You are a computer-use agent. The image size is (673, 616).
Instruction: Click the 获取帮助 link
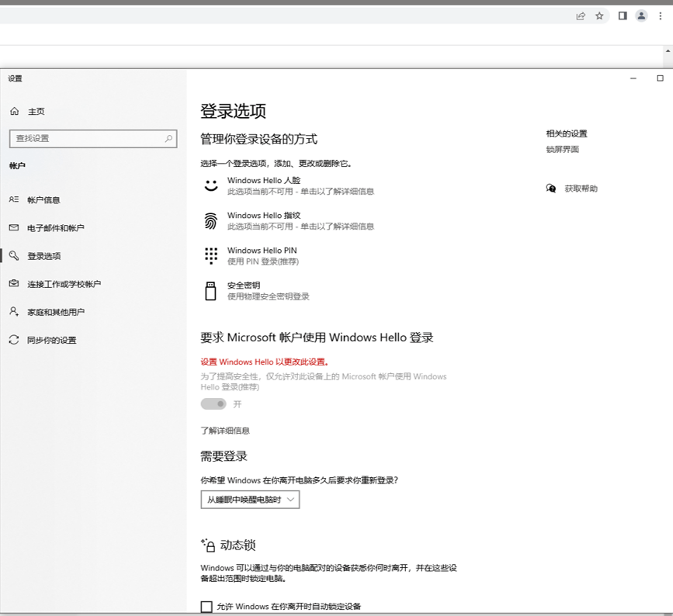581,189
